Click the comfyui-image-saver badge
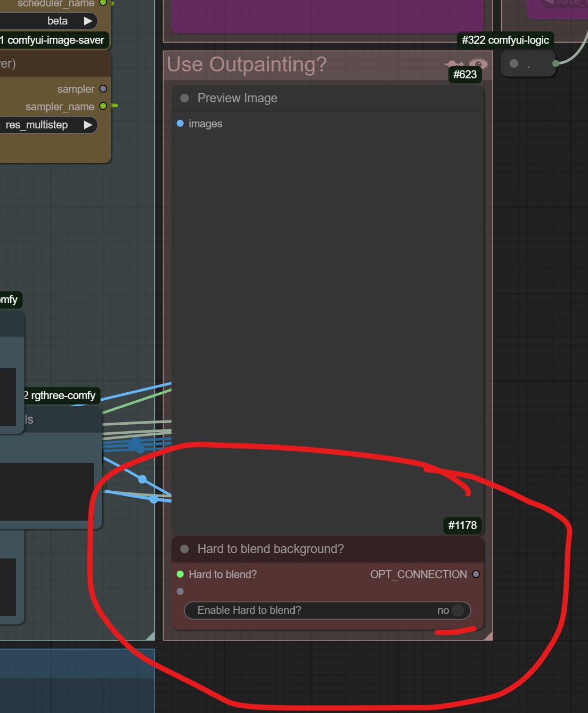This screenshot has height=713, width=588. (x=53, y=40)
